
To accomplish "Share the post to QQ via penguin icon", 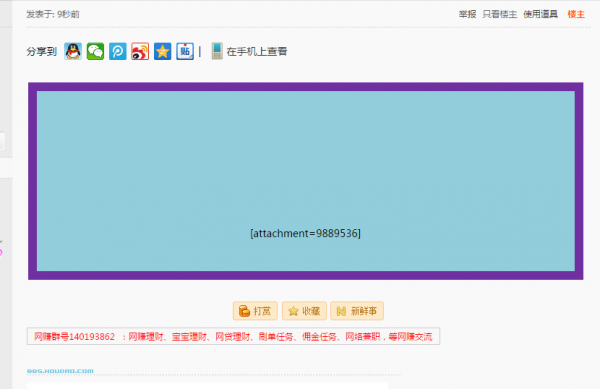I will coord(73,51).
